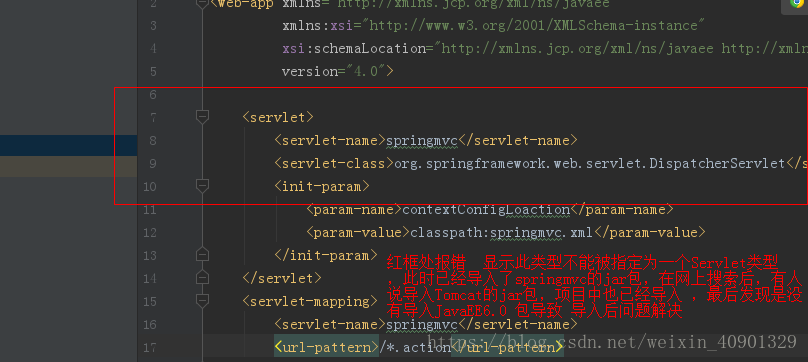This screenshot has width=808, height=362.
Task: Click org.springframework.web.servlet.DispatcherServlet class name
Action: point(590,163)
